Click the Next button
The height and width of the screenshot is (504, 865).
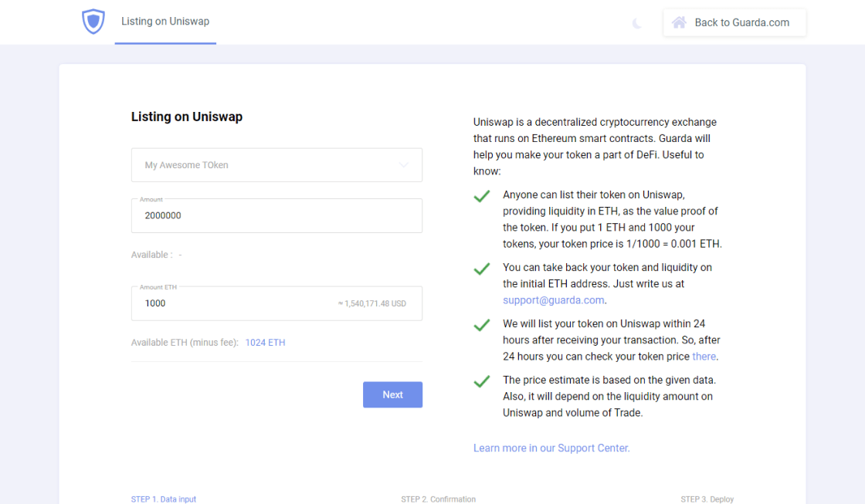coord(393,395)
